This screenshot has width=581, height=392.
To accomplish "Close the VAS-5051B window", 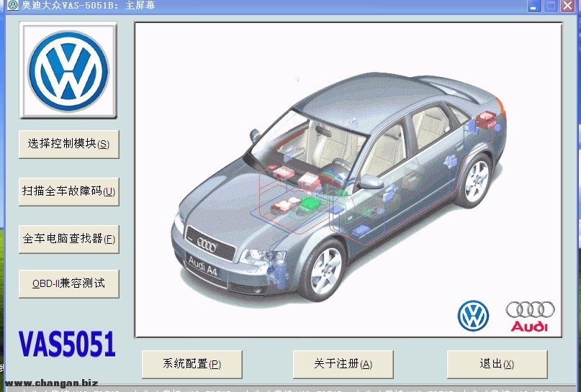I will 567,6.
